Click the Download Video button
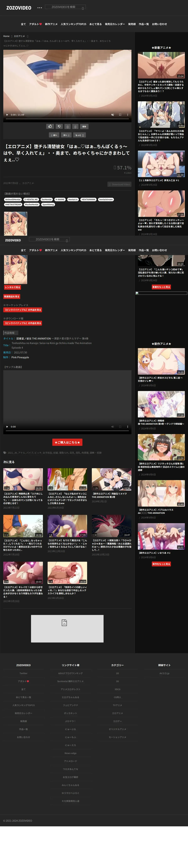The width and height of the screenshot is (188, 868). click(x=119, y=184)
